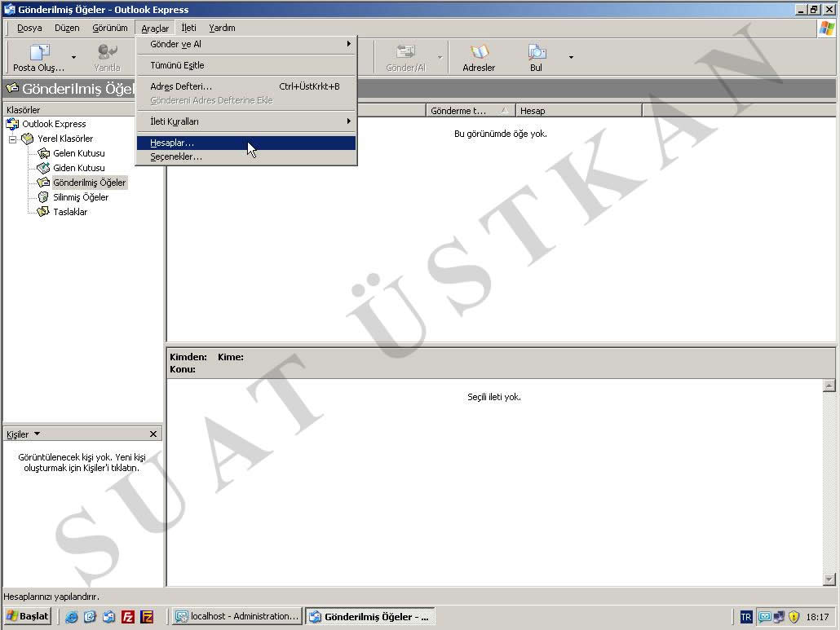Click the Taslaklar drafts icon
Viewport: 840px width, 630px height.
[43, 212]
